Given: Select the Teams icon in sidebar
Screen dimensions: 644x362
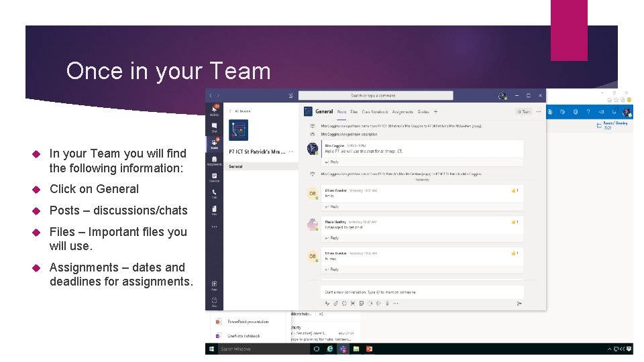Looking at the screenshot, I should pos(215,143).
